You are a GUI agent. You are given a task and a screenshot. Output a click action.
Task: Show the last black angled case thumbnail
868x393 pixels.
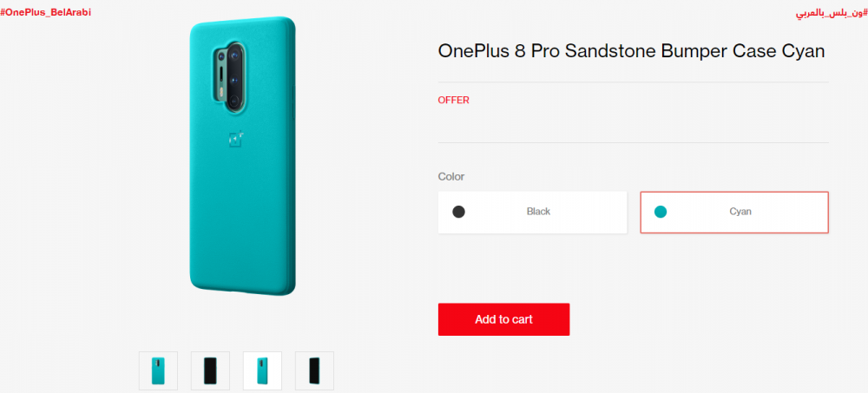[x=314, y=370]
